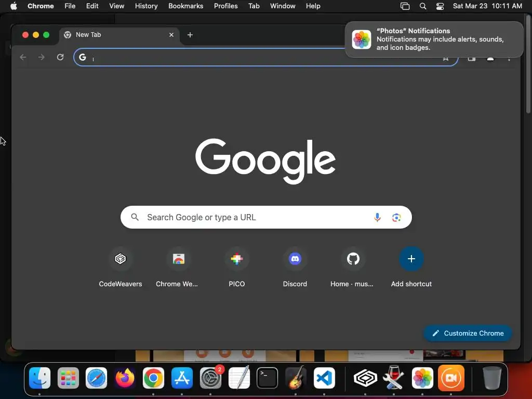Image resolution: width=532 pixels, height=399 pixels.
Task: Open Visual Studio Code from the Dock
Action: [x=324, y=378]
